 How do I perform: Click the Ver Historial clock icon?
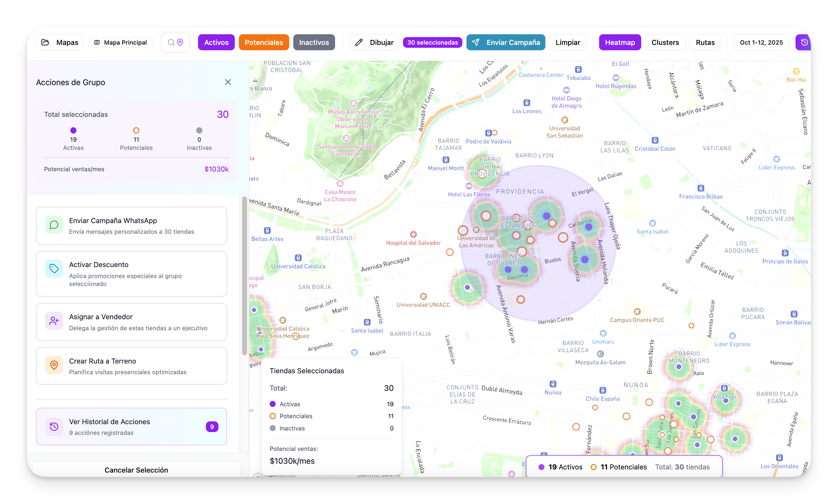point(54,427)
